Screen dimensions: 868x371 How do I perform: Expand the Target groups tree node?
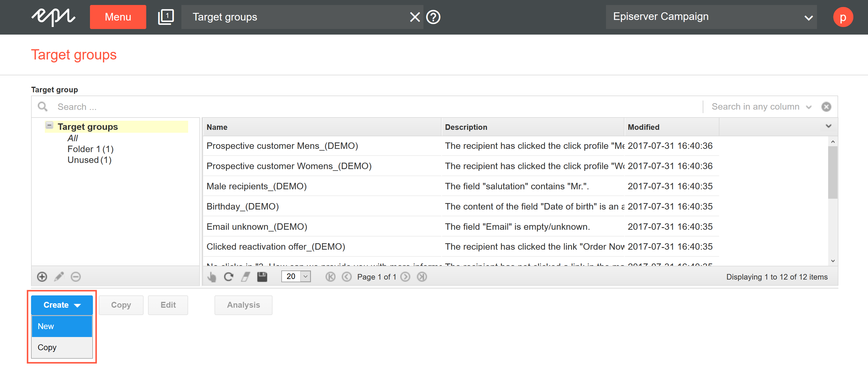50,126
